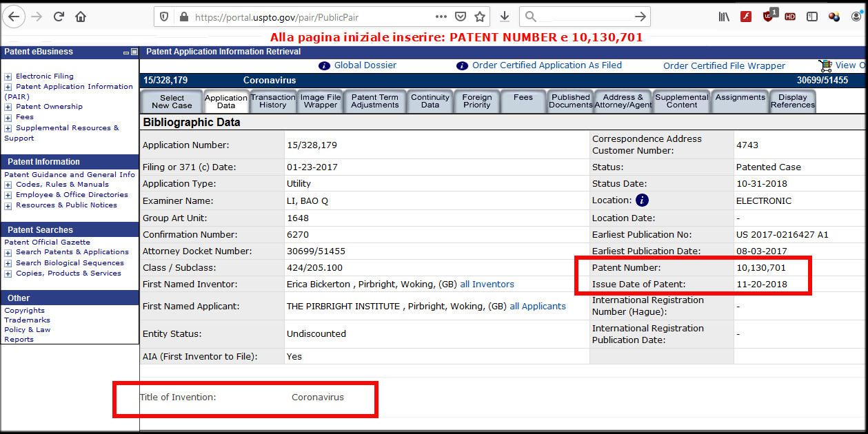Show all Inventors link
Screen dimensions: 868x434
pos(487,285)
